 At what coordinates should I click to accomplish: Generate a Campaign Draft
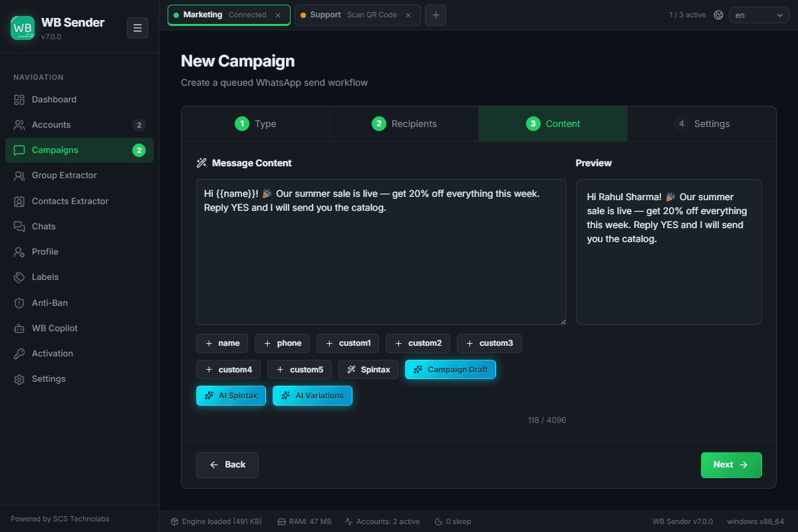pyautogui.click(x=450, y=369)
